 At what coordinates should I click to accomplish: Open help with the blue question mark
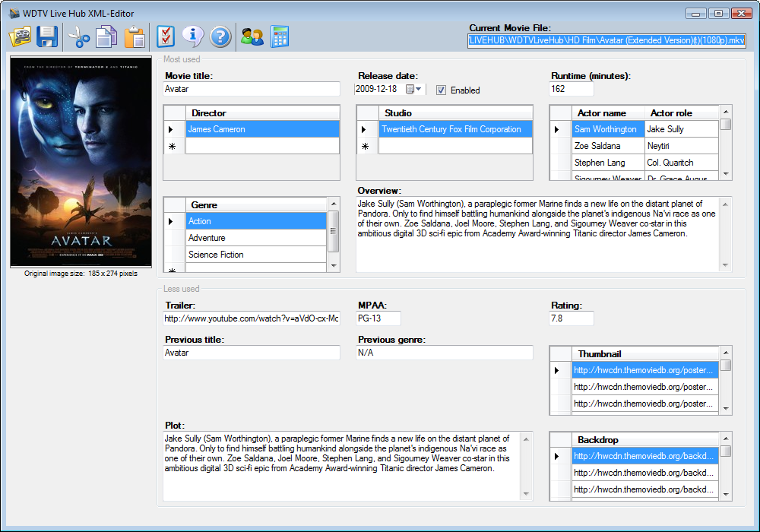click(x=220, y=36)
